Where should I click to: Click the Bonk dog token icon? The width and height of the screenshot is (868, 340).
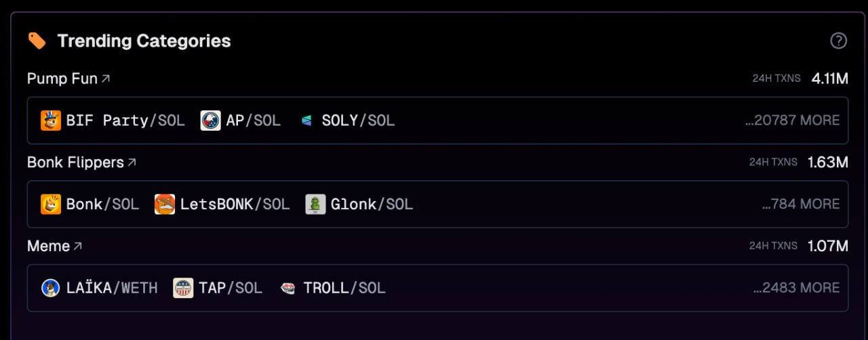click(x=51, y=204)
